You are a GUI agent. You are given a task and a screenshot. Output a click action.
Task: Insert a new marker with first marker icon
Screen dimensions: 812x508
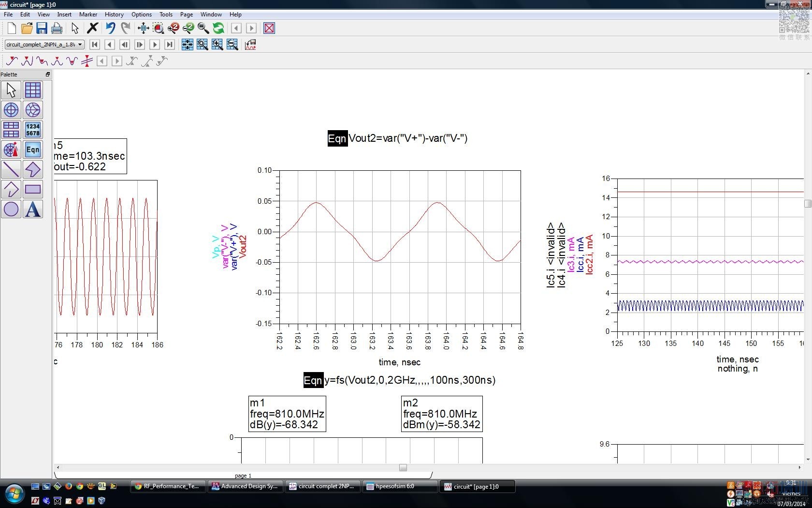click(x=12, y=61)
